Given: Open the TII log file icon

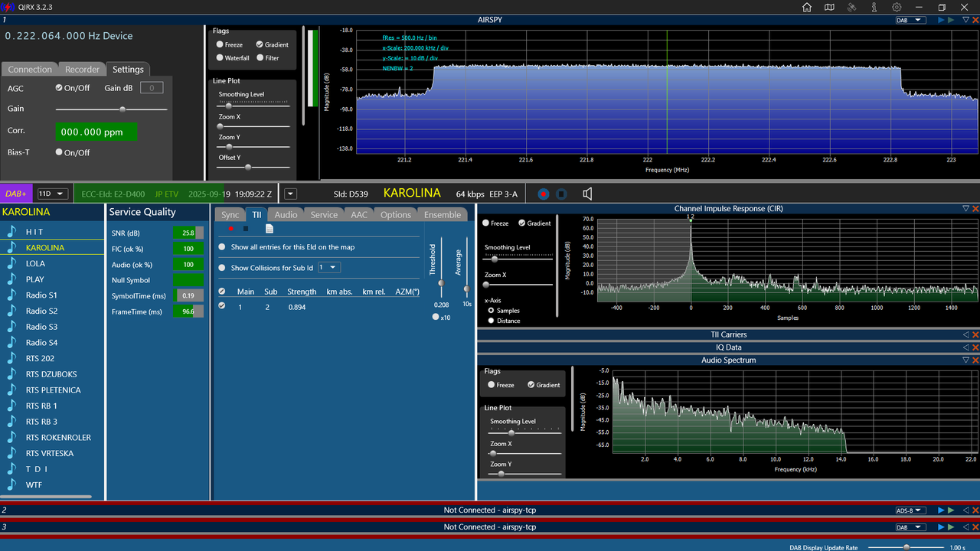Looking at the screenshot, I should pyautogui.click(x=269, y=228).
